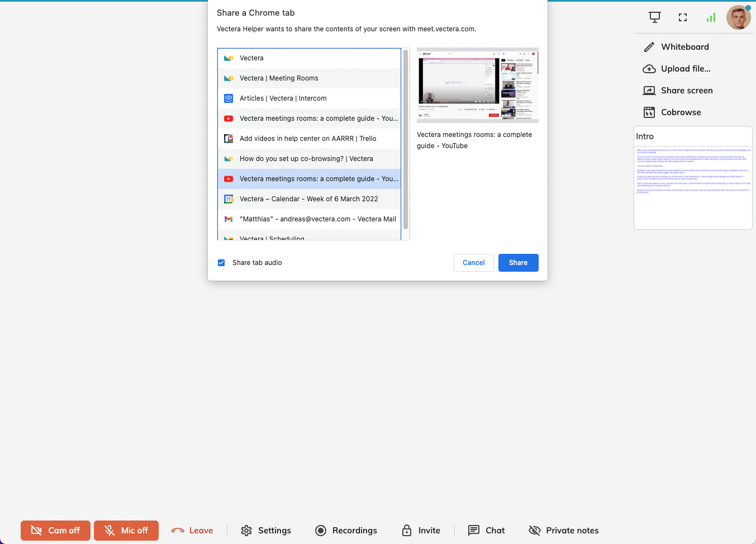Click the red hang-up phone icon
The image size is (756, 544).
click(x=178, y=531)
